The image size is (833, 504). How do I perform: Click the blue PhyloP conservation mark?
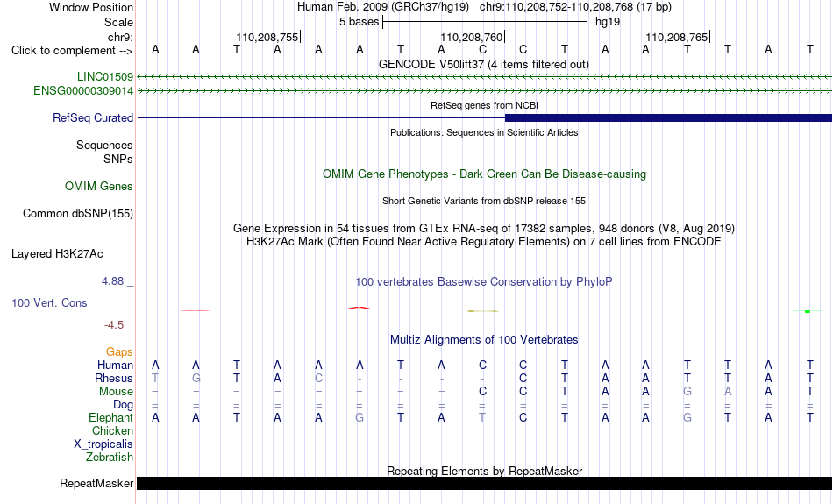coord(688,309)
